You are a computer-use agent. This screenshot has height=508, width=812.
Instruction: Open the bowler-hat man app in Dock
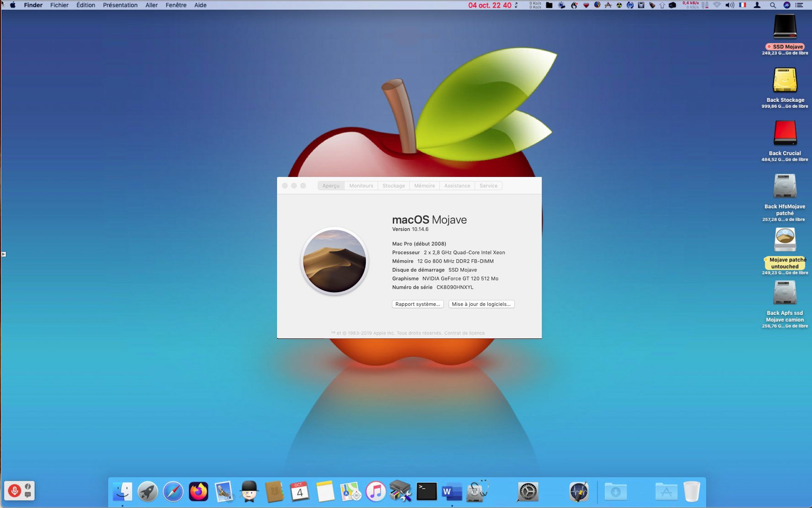point(249,492)
